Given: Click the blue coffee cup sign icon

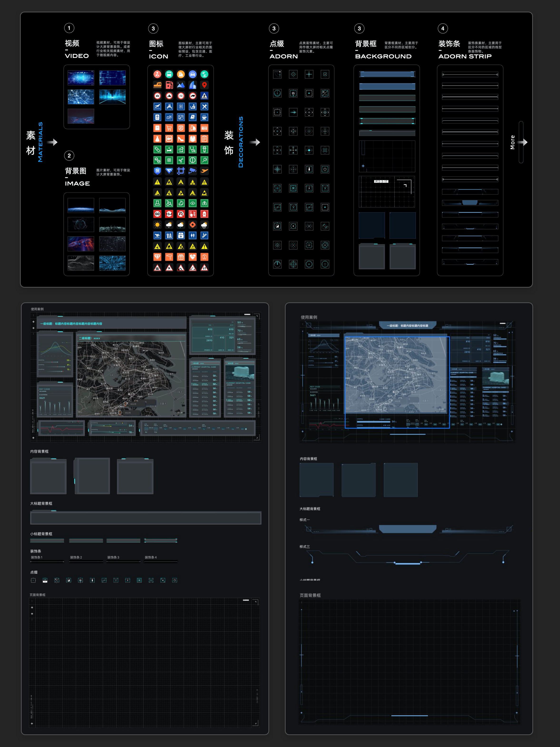Looking at the screenshot, I should coord(204,117).
